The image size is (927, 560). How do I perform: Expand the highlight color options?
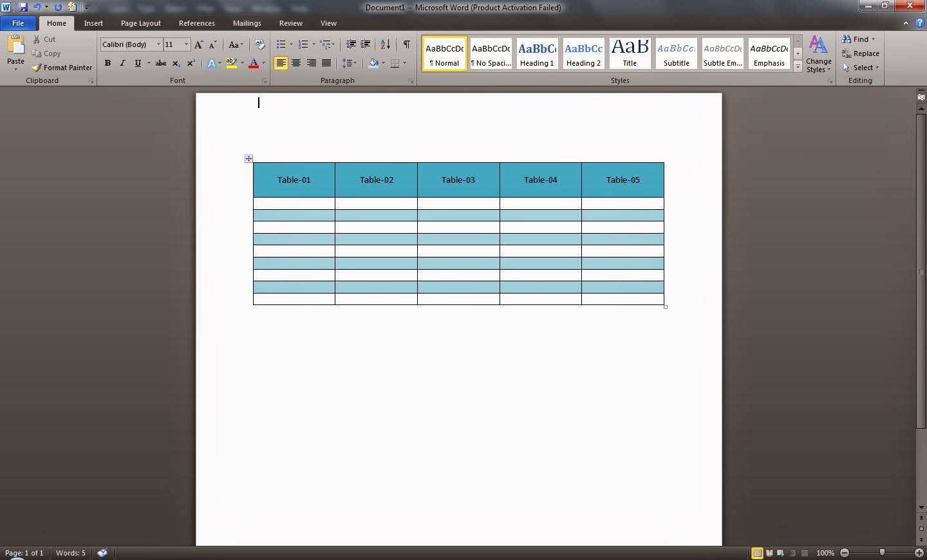(241, 63)
